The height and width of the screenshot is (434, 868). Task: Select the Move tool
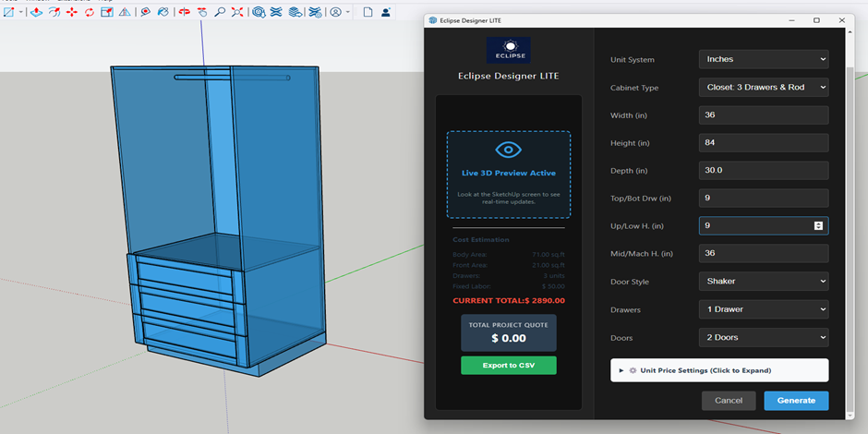(72, 12)
